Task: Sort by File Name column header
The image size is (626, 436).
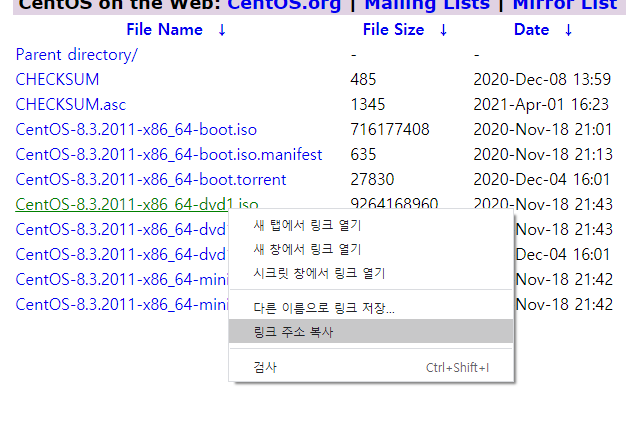Action: point(164,30)
